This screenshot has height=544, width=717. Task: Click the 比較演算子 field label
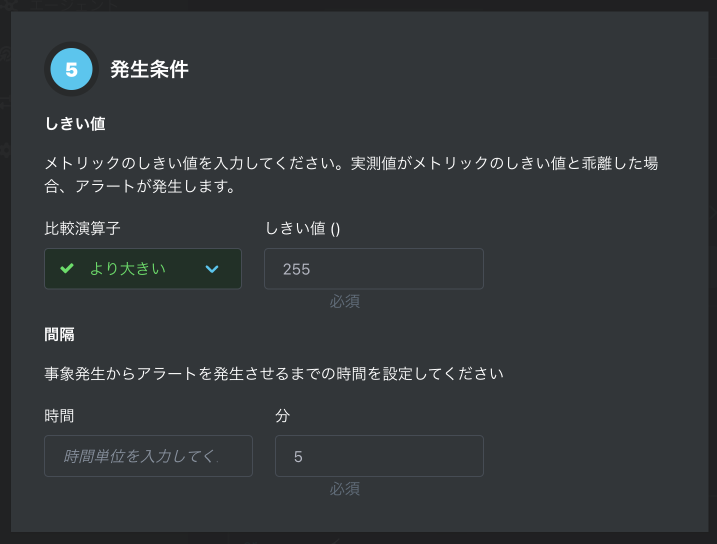pyautogui.click(x=82, y=228)
